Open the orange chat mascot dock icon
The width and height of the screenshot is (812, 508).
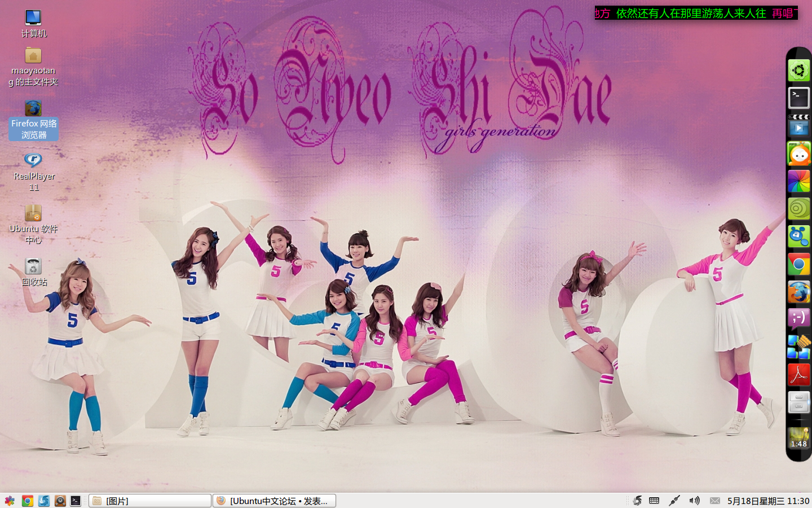[798, 154]
